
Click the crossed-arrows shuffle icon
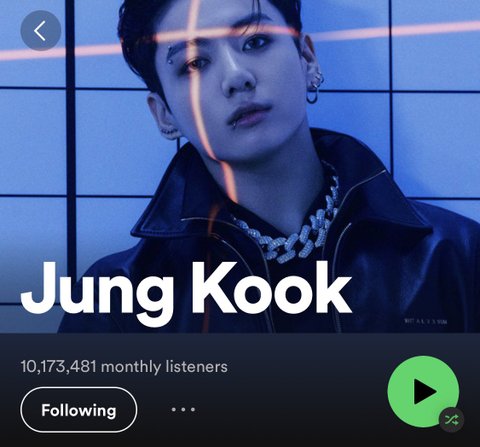(451, 420)
